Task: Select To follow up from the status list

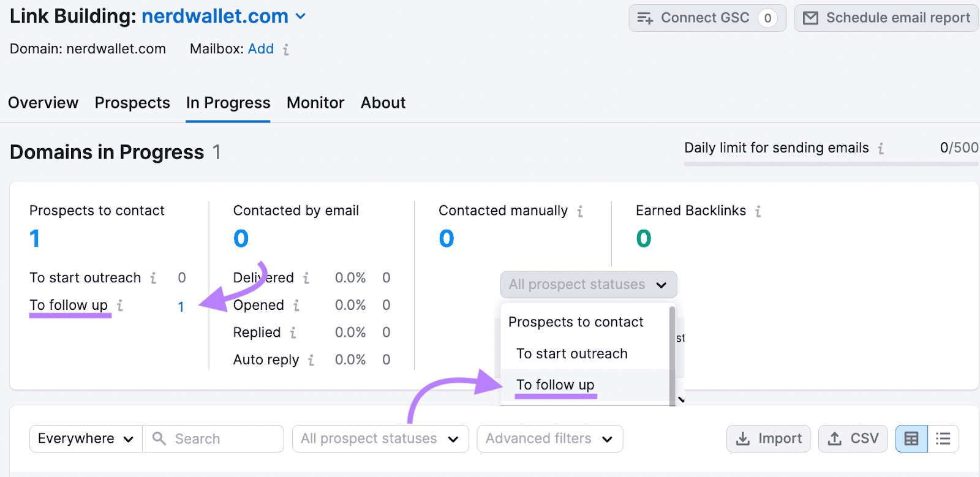Action: [554, 385]
